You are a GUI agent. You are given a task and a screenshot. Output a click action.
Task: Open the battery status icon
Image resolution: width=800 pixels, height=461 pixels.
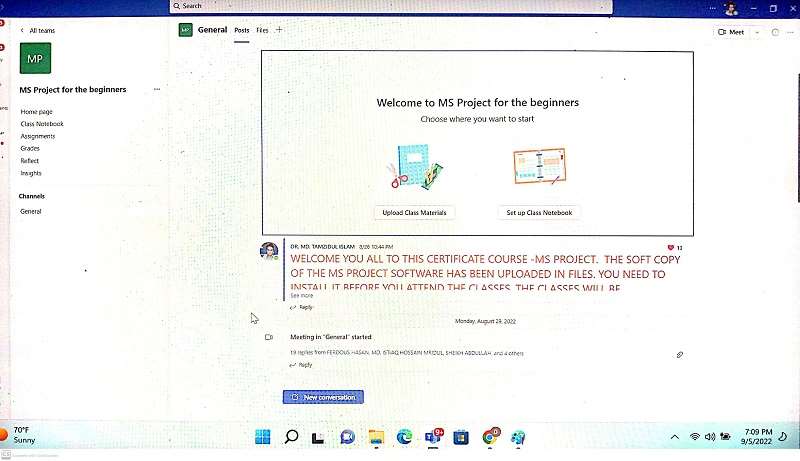[725, 437]
